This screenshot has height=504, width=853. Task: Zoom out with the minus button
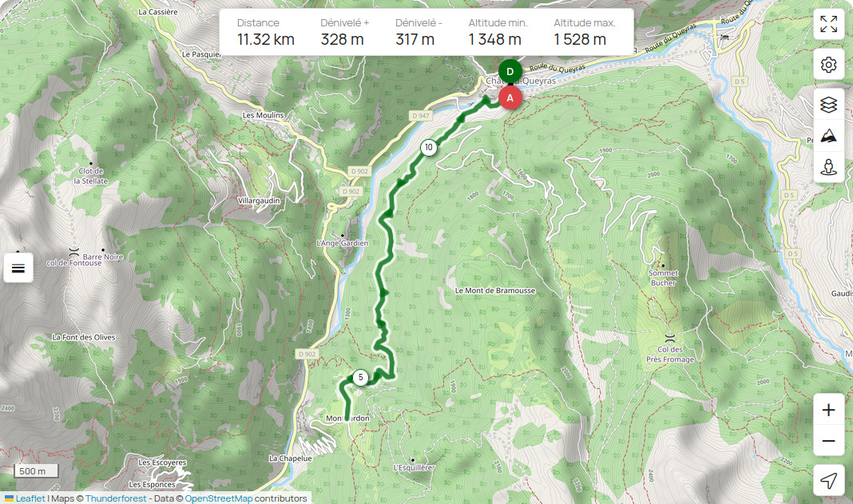coord(828,441)
